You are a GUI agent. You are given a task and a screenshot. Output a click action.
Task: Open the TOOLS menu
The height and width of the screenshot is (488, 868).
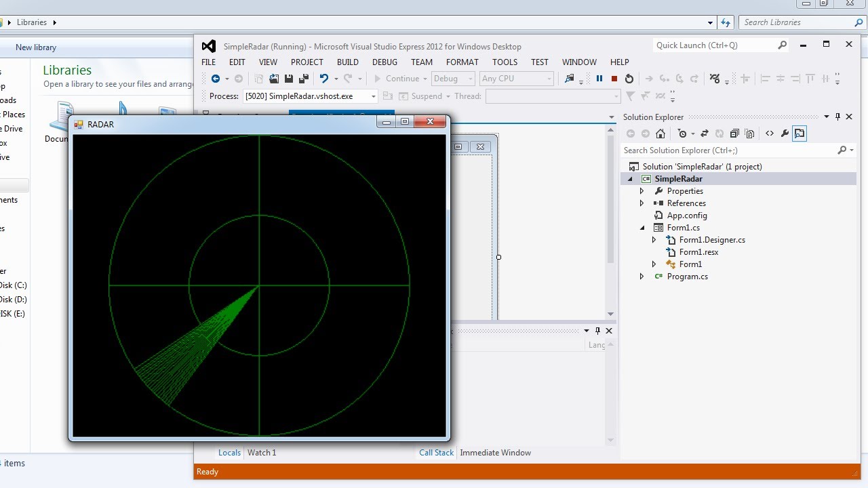pos(505,62)
